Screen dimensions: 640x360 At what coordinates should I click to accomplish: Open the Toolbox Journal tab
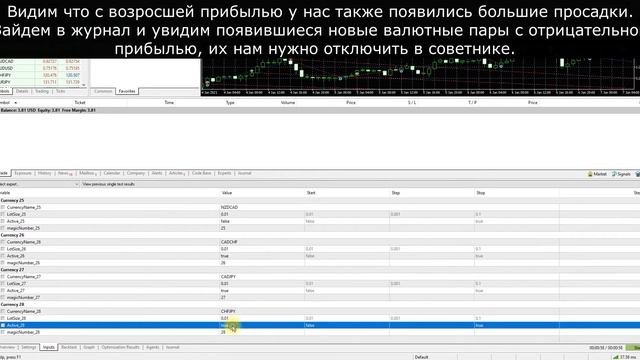[244, 173]
